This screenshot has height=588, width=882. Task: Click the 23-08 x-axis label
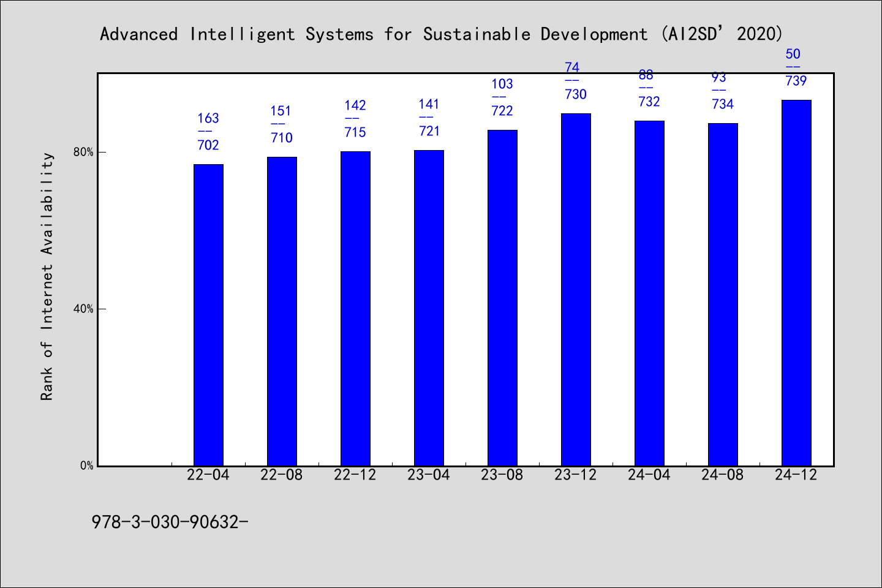(x=502, y=475)
